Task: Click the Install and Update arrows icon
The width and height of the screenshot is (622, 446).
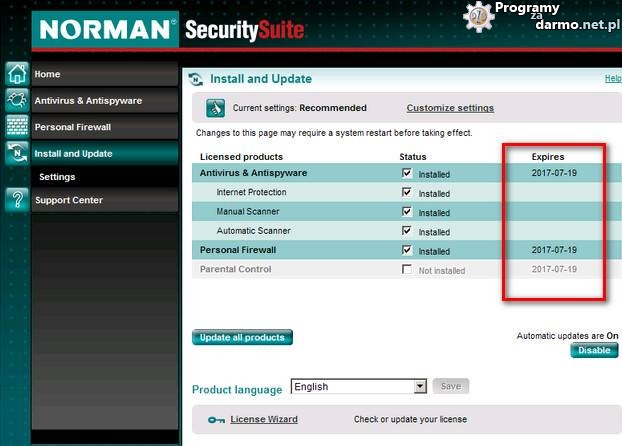Action: coord(16,153)
